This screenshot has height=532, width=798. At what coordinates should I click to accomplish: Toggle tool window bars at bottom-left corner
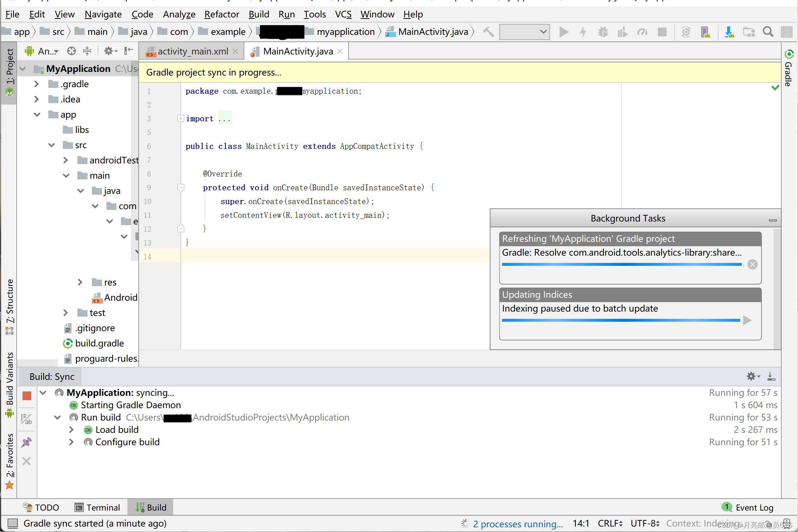click(x=13, y=523)
